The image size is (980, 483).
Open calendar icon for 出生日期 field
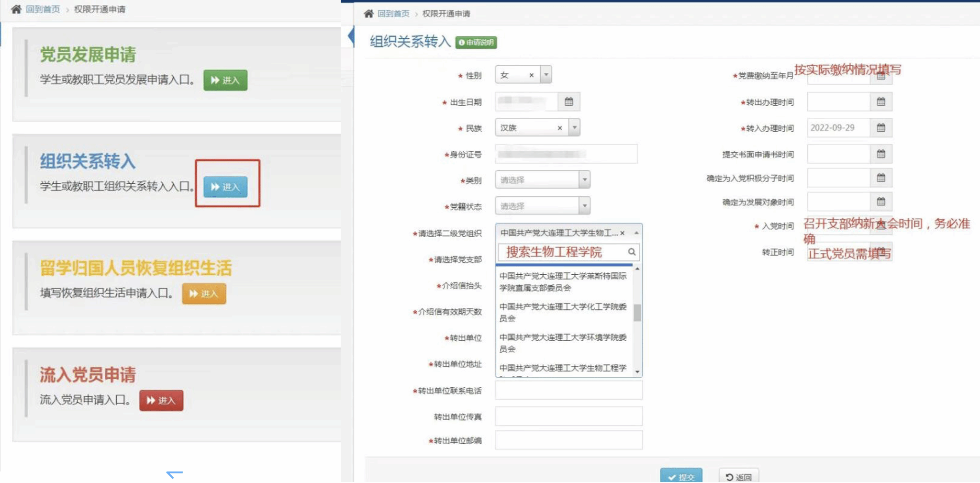tap(568, 101)
